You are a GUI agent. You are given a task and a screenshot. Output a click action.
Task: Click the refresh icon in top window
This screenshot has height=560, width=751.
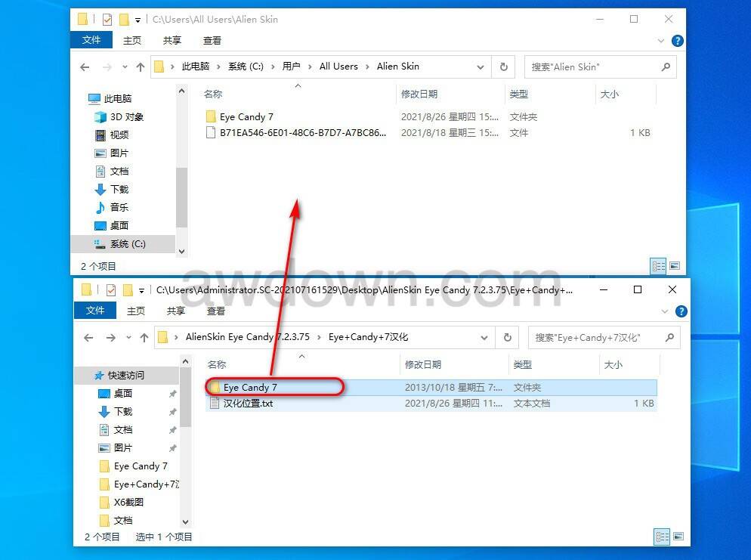(x=503, y=67)
